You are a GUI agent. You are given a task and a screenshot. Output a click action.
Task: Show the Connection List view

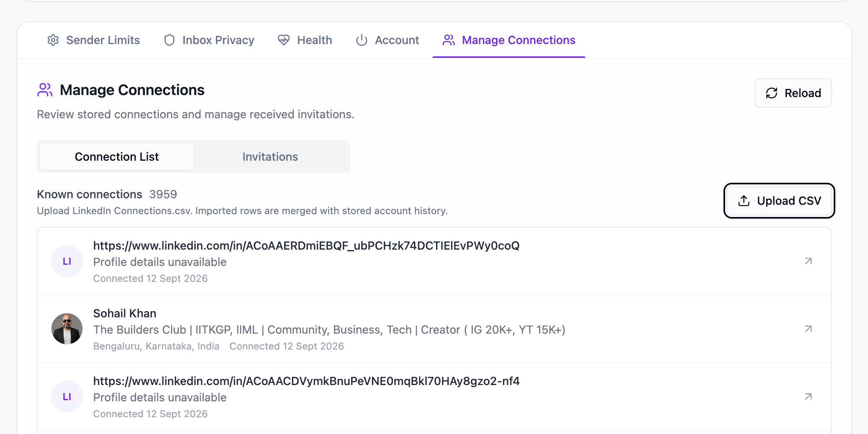[x=117, y=157]
